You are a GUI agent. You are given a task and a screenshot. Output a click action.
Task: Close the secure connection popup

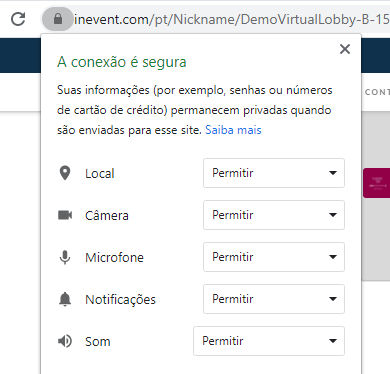(345, 49)
